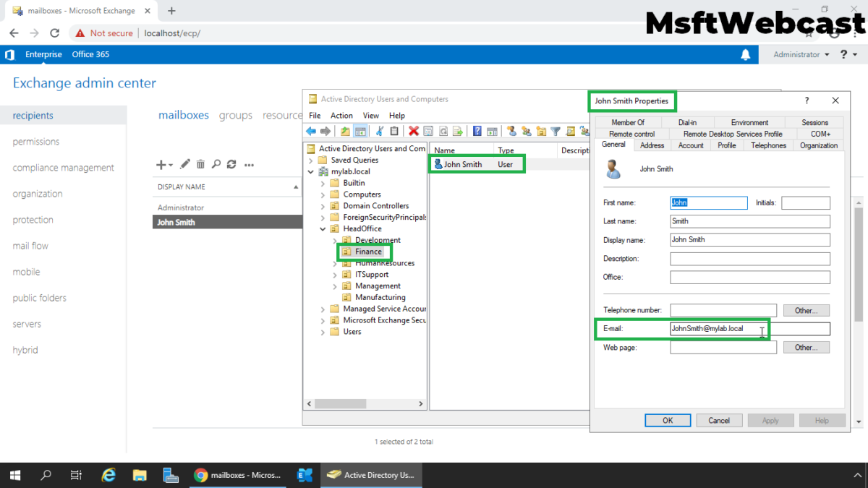Delete the selected mailbox with the trash icon
The height and width of the screenshot is (488, 868).
[x=200, y=164]
